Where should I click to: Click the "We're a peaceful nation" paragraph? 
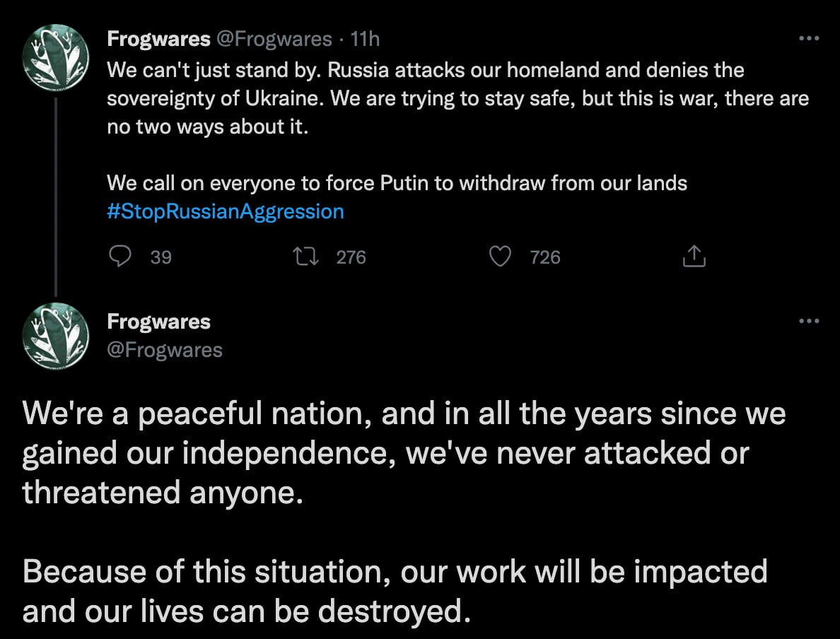pos(403,453)
